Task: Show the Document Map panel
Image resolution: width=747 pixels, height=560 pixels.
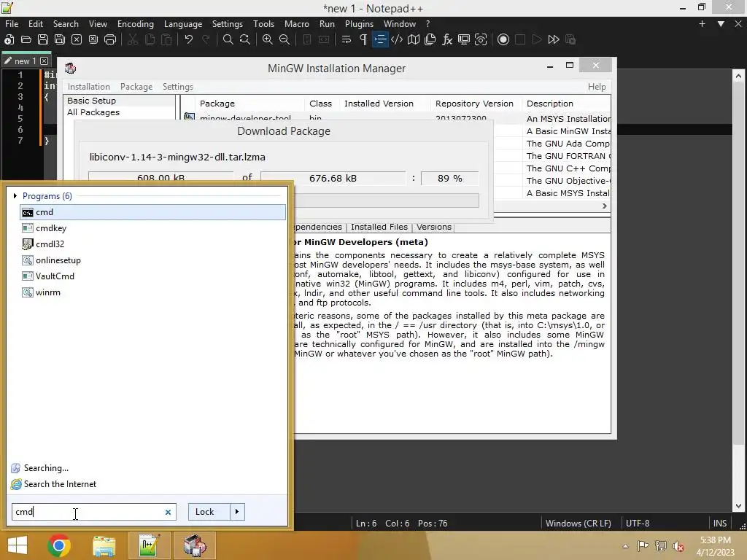Action: pos(414,39)
